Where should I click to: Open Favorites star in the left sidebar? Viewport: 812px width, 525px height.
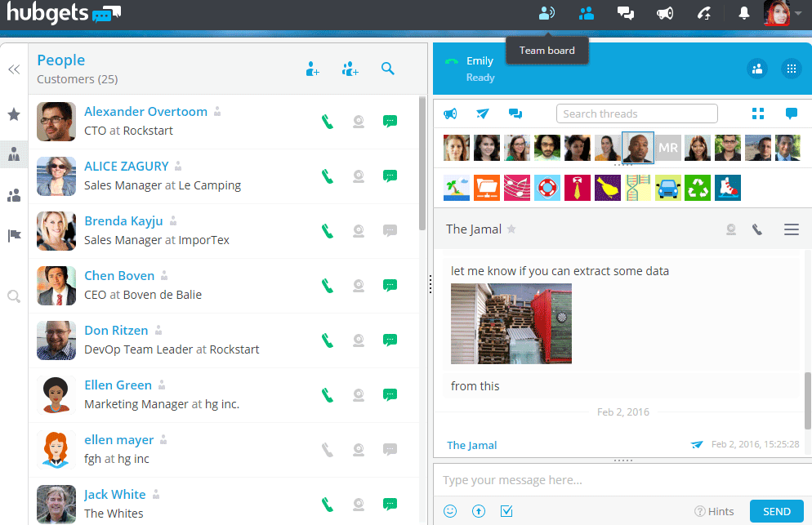(14, 114)
